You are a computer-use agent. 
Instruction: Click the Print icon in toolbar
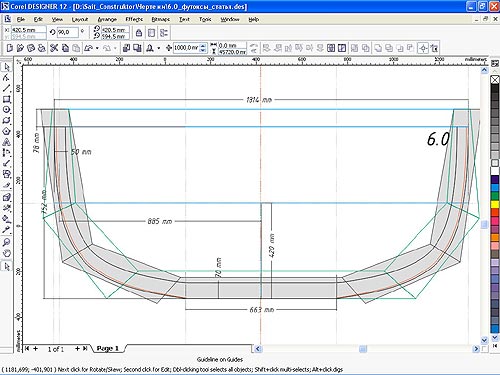[x=41, y=48]
